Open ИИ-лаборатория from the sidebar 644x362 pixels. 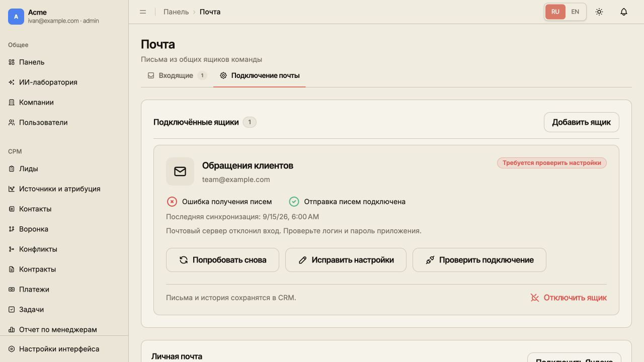[x=64, y=82]
